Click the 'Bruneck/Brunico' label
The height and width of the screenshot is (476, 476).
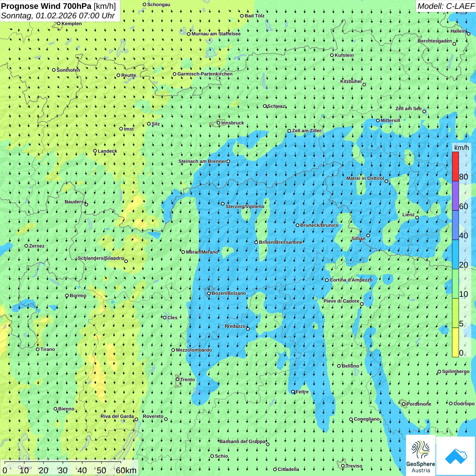(319, 225)
